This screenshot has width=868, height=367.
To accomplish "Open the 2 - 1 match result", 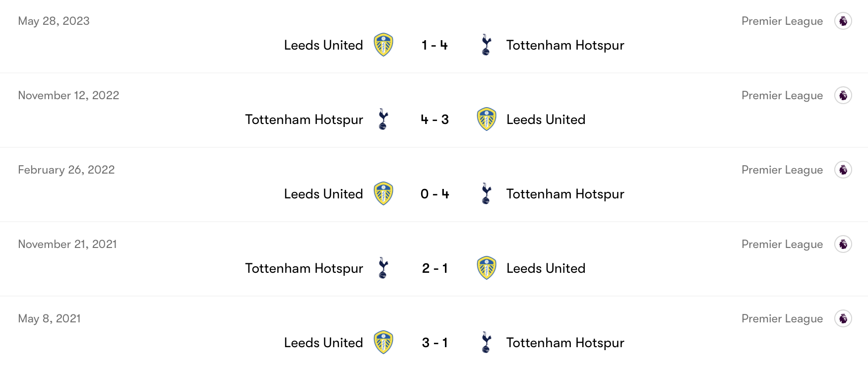I will pyautogui.click(x=434, y=268).
